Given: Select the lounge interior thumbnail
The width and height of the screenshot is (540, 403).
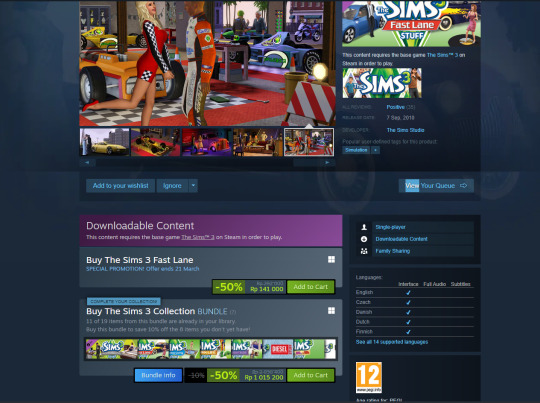Looking at the screenshot, I should [x=258, y=142].
